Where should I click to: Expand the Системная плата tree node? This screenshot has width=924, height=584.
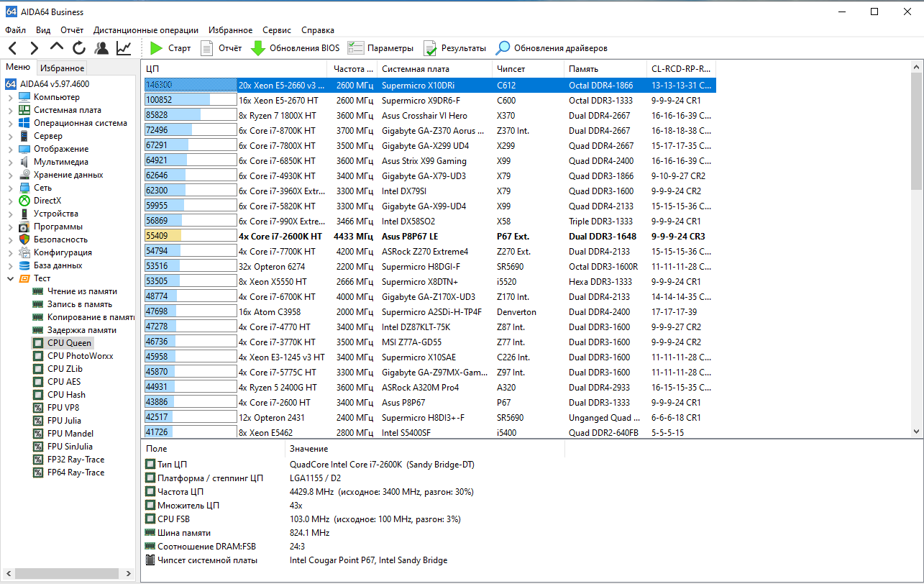coord(10,110)
